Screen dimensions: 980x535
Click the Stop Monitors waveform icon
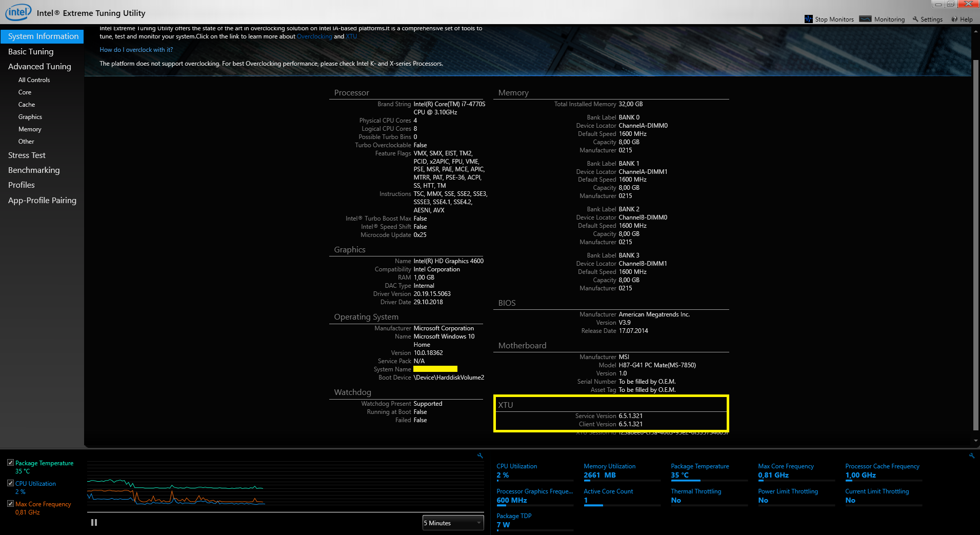click(x=809, y=19)
